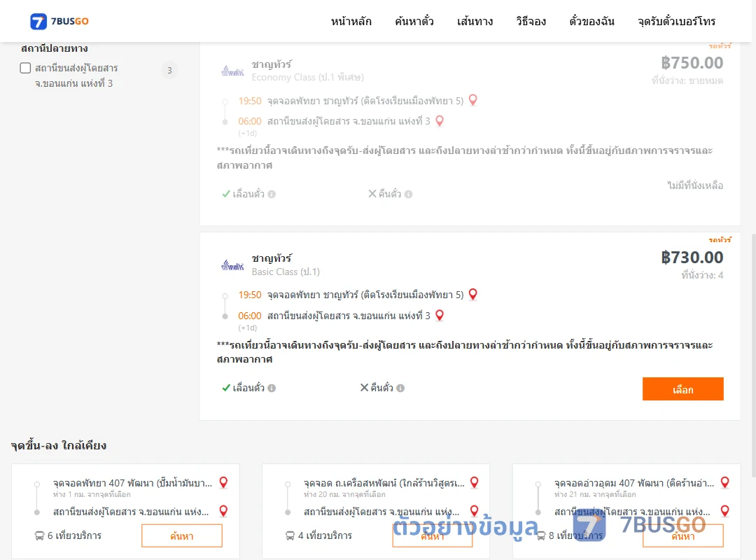Click จุดจอดพัทยา 407 พัฒนา stop name
This screenshot has height=560, width=756.
pos(132,483)
